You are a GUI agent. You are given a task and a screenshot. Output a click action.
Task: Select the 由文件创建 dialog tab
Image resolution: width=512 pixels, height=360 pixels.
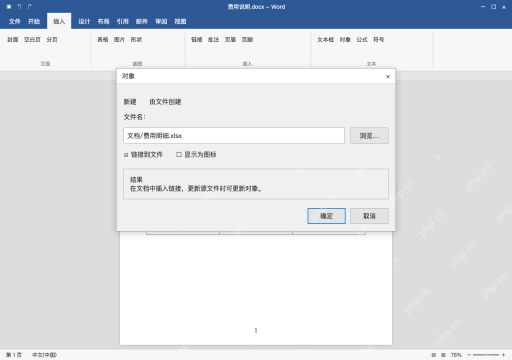[x=165, y=102]
